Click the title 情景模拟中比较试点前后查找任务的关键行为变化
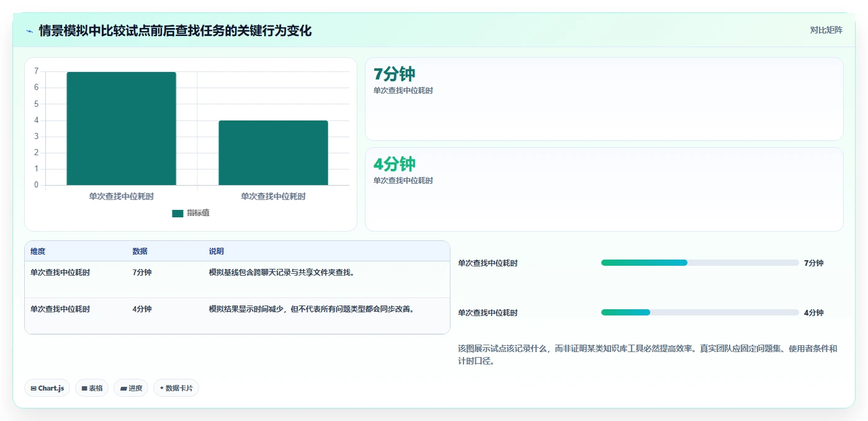 tap(175, 30)
